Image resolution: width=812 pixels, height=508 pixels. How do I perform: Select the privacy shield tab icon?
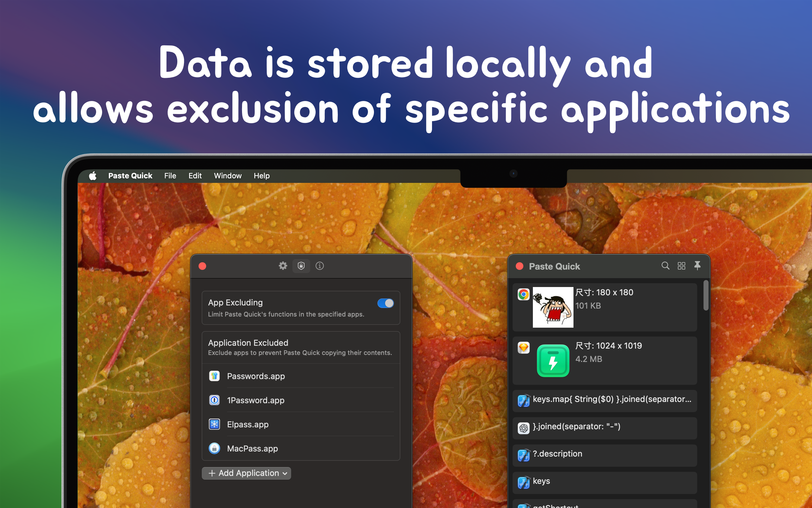click(301, 266)
